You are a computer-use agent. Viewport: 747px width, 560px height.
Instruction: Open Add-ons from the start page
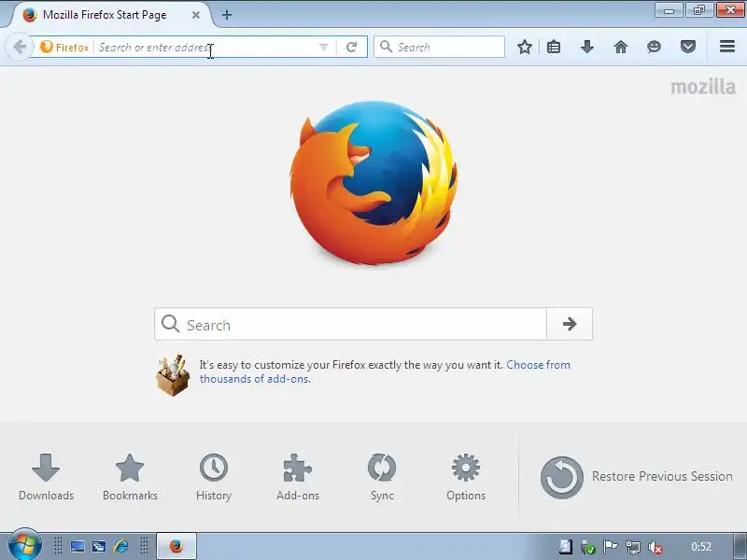[x=298, y=477]
